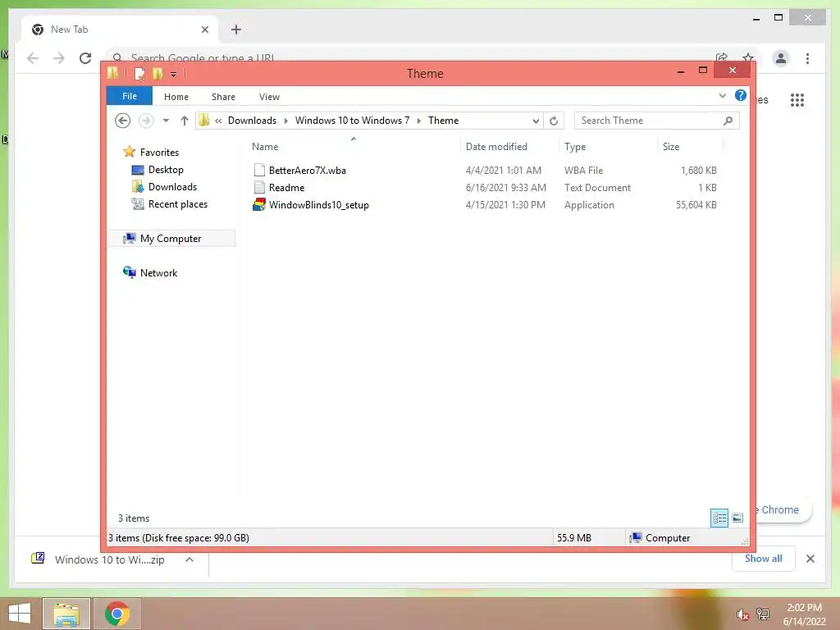Screen dimensions: 840x630
Task: Close the Chrome downloads bar
Action: pos(810,559)
